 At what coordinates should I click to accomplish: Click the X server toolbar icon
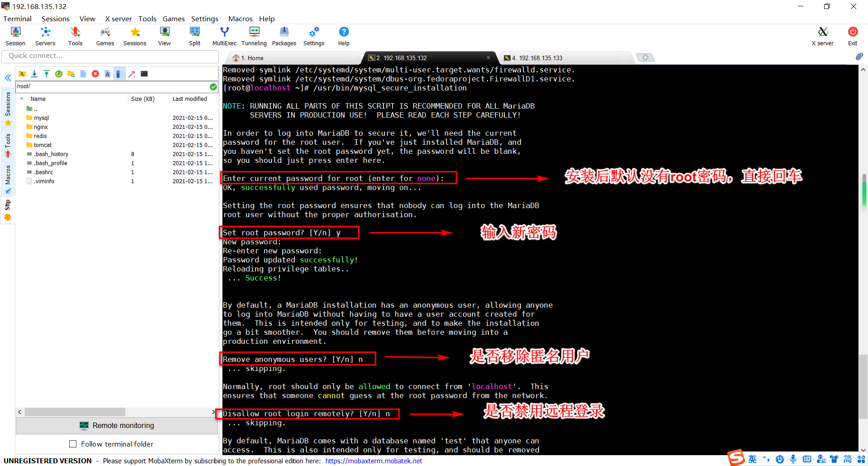823,36
